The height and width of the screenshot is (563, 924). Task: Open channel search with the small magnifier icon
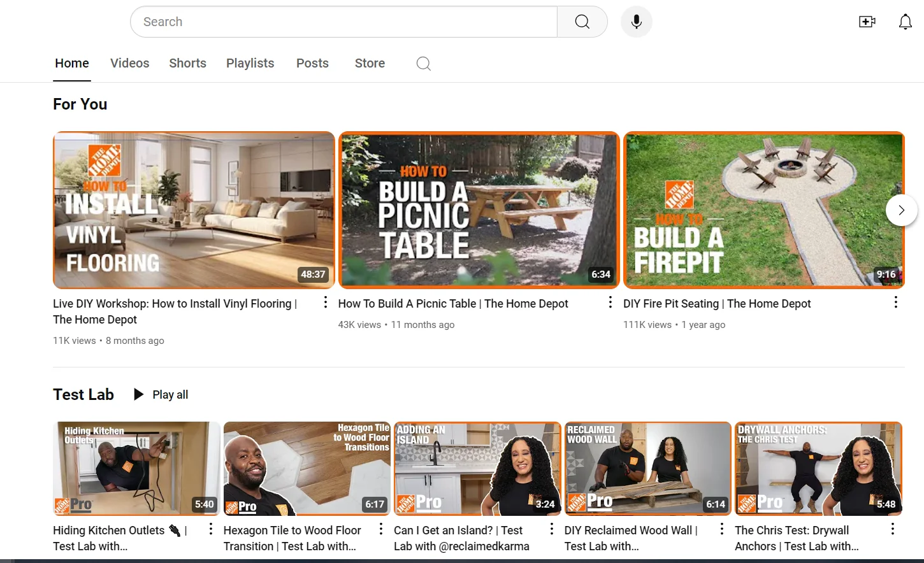(x=422, y=64)
